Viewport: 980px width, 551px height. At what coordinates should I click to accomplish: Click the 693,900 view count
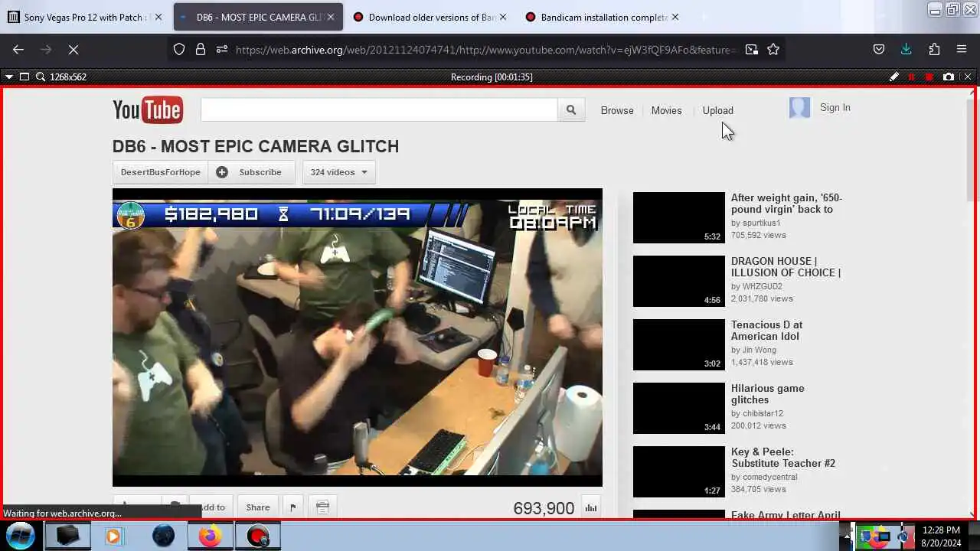click(x=544, y=508)
